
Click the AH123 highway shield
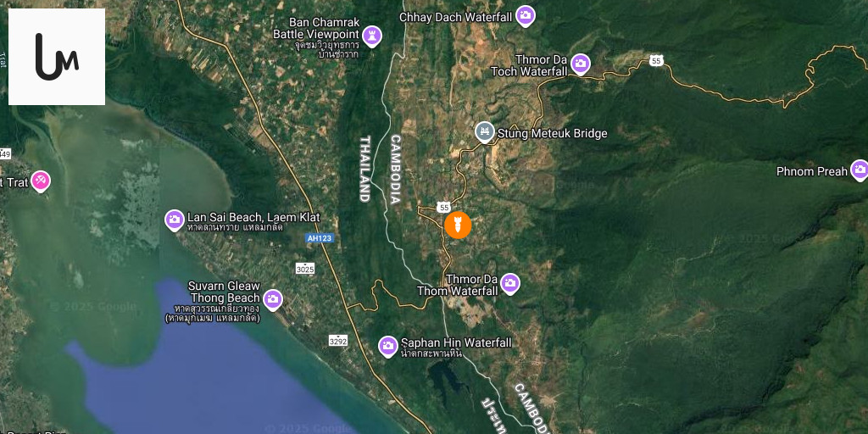[320, 237]
